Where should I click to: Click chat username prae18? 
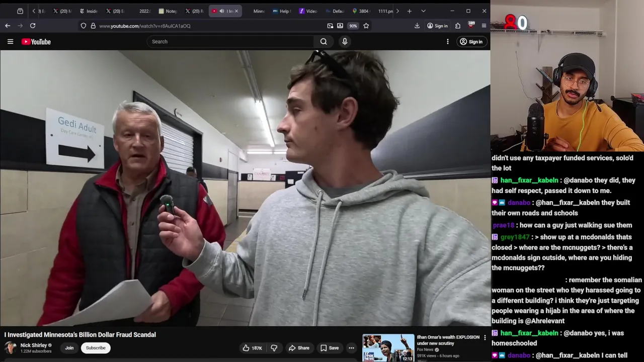[503, 225]
